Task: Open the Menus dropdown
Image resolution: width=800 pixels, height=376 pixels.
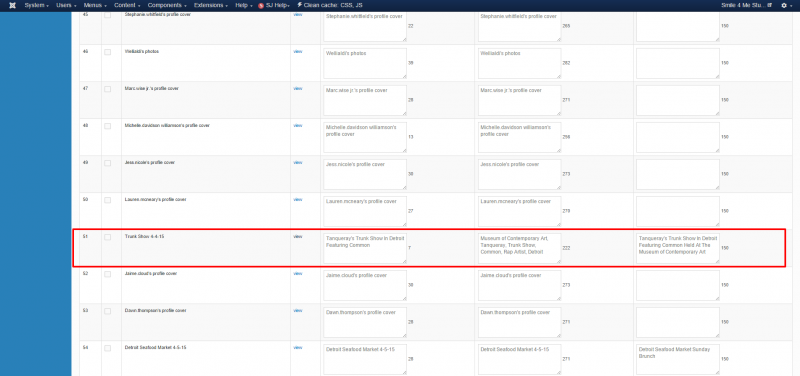Action: pos(95,5)
